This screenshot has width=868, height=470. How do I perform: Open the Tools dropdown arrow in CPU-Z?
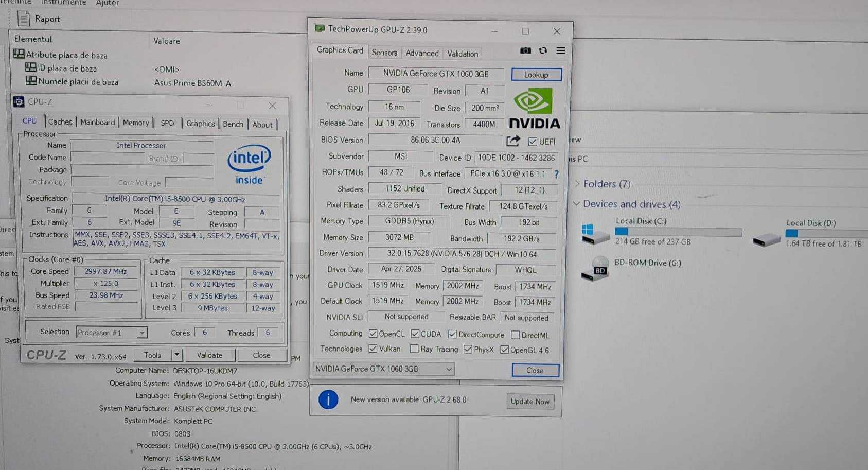[177, 355]
